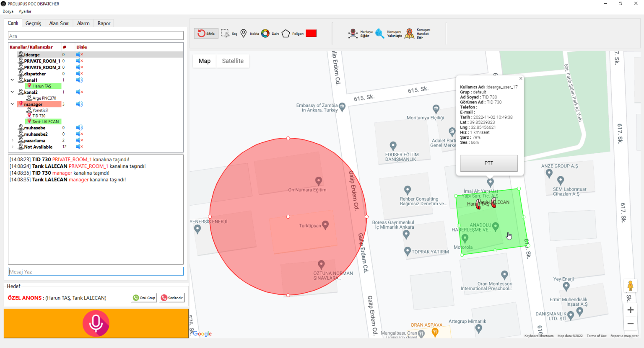
Task: Zoom in the map with plus
Action: coord(630,310)
